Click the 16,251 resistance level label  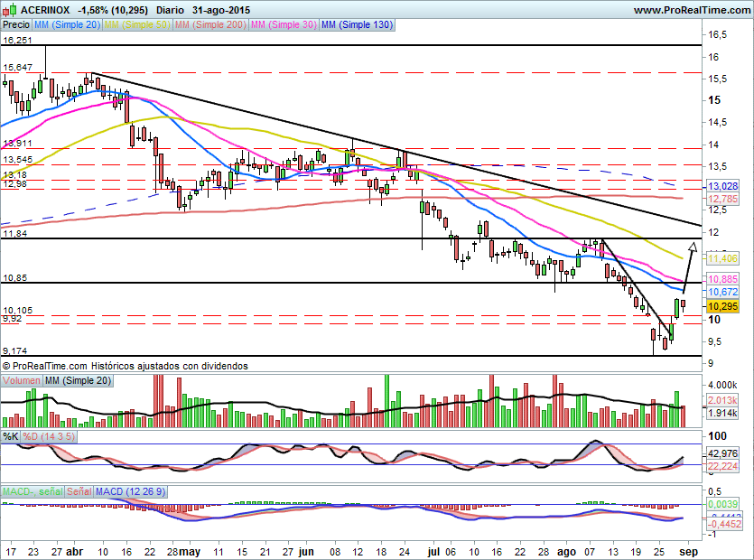[17, 41]
